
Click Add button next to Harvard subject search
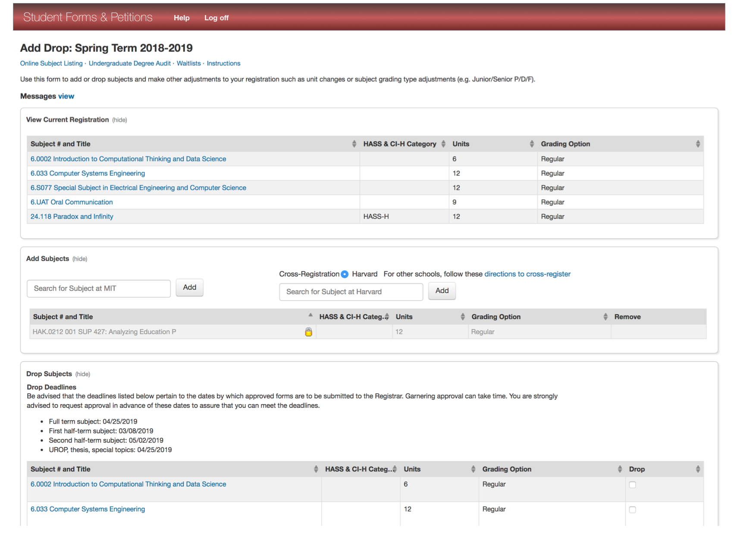tap(442, 291)
